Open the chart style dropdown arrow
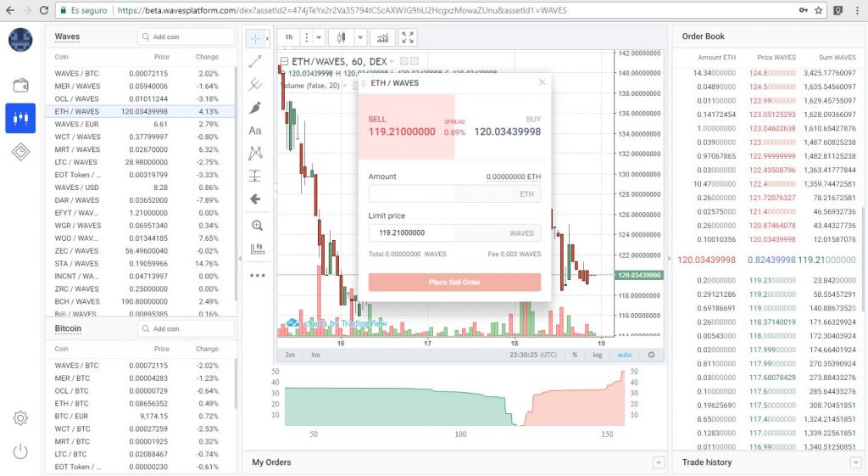 tap(360, 37)
